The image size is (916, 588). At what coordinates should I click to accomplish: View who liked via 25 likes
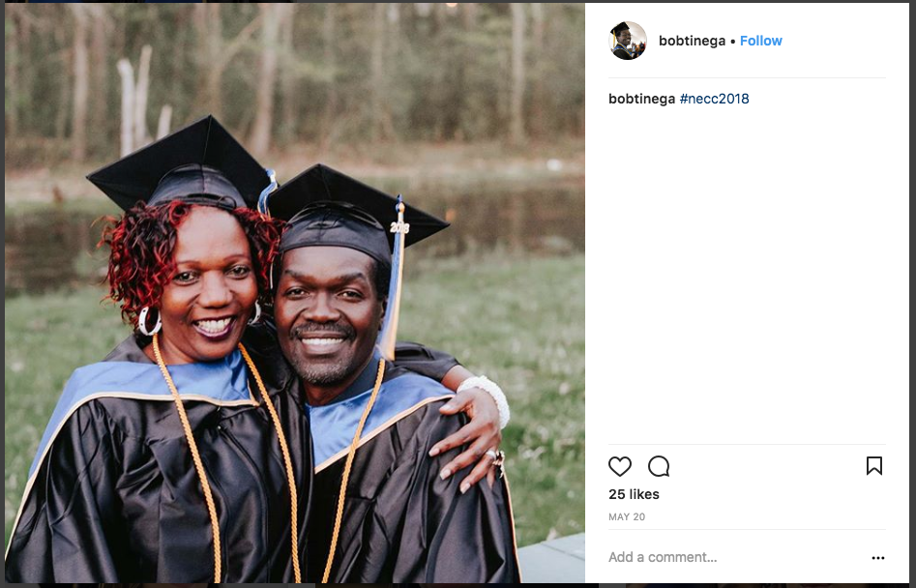tap(634, 494)
